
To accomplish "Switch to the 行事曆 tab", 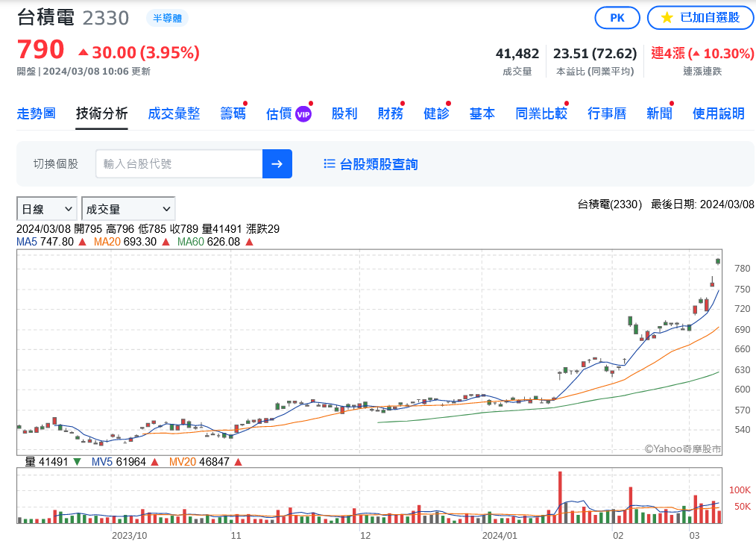I will 607,114.
